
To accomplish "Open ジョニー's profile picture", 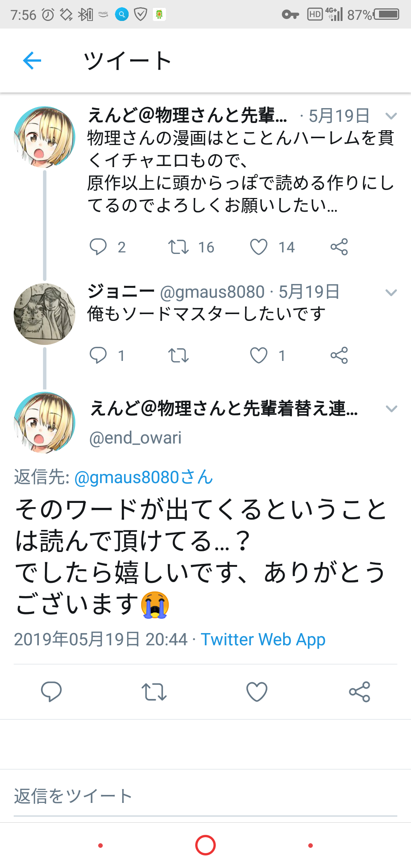I will (x=45, y=314).
